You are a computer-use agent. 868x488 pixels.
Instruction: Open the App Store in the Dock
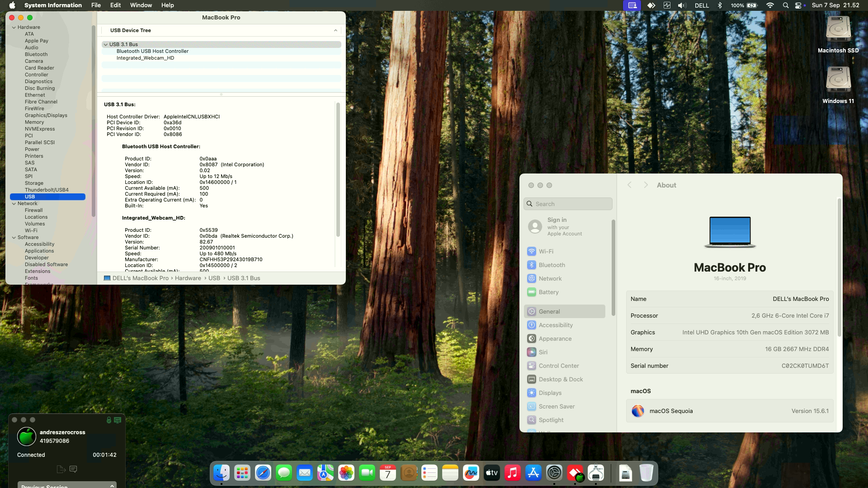pyautogui.click(x=533, y=473)
